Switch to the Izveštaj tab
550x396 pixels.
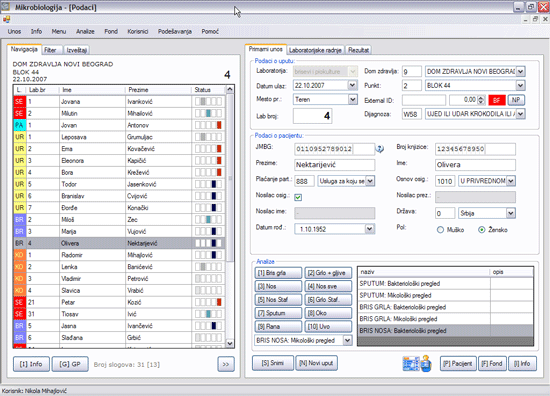[76, 50]
